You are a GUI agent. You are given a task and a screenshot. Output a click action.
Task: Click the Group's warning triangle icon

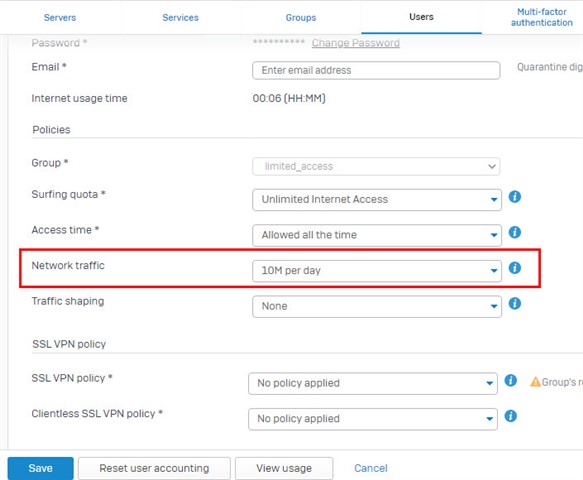(535, 381)
